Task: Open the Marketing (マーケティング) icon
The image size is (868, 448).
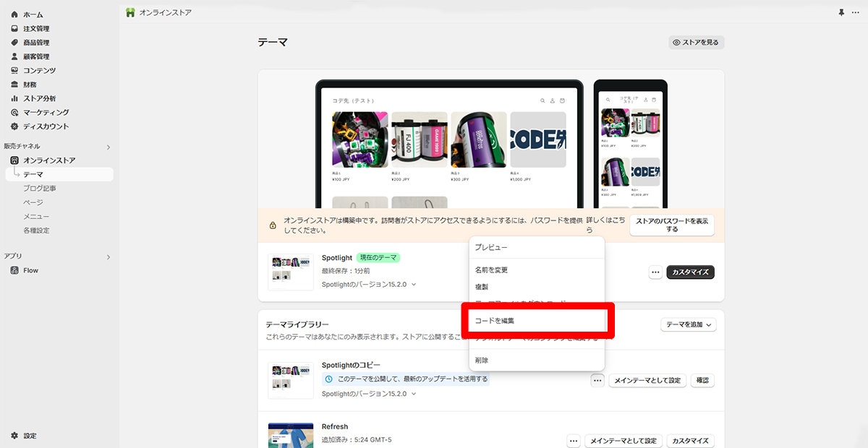Action: 14,113
